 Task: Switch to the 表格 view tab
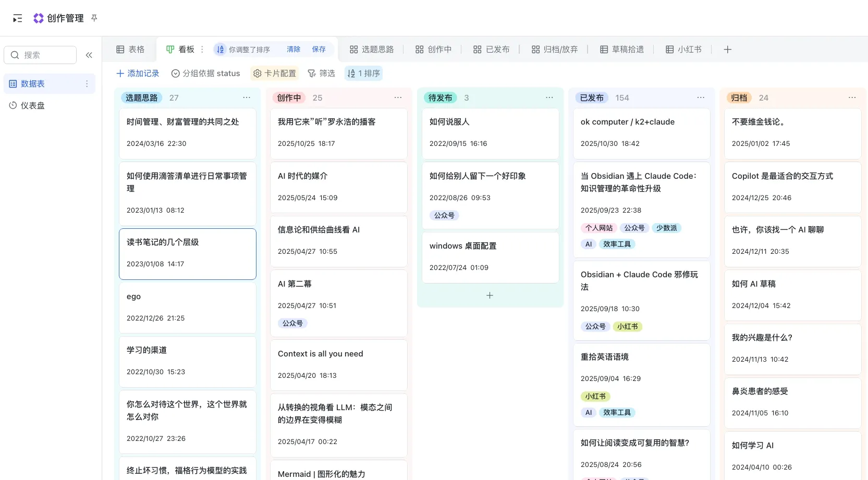[x=130, y=50]
